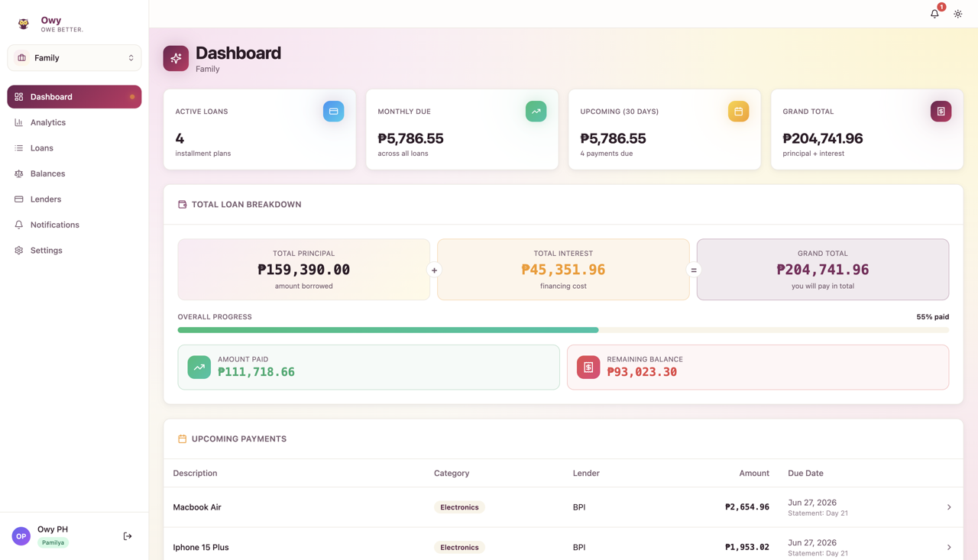Click the Amount Paid panel

pyautogui.click(x=369, y=367)
